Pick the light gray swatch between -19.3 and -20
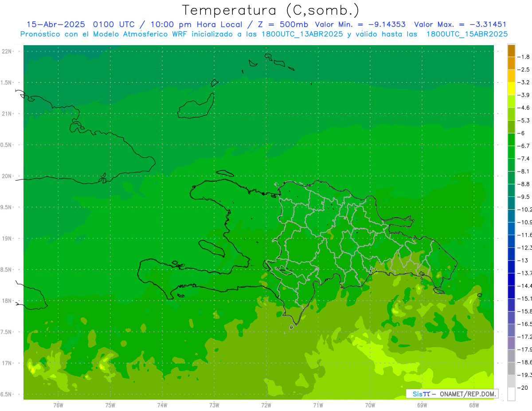 (511, 381)
